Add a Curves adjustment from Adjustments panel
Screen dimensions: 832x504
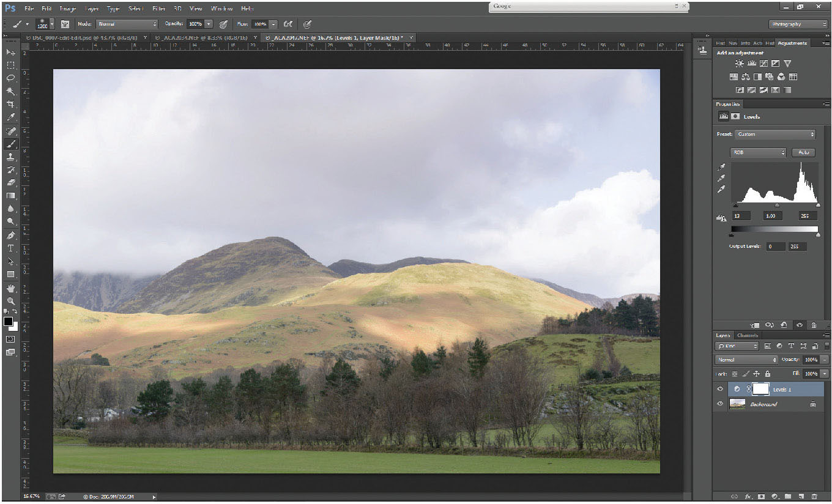point(763,64)
